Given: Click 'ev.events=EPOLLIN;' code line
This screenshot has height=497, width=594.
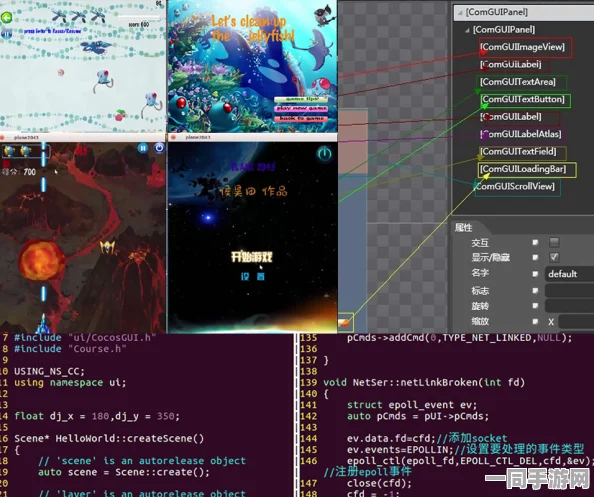Looking at the screenshot, I should tap(400, 450).
